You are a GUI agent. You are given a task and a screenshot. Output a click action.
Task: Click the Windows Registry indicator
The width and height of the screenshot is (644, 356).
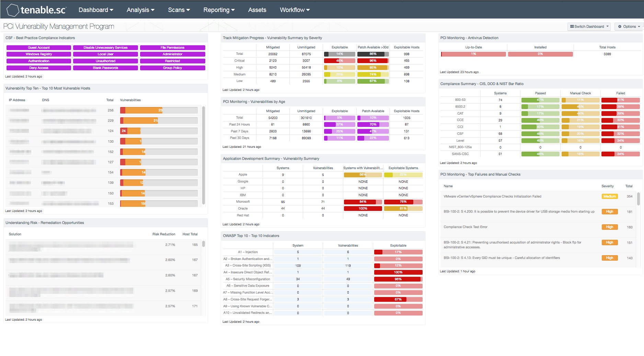pyautogui.click(x=39, y=54)
